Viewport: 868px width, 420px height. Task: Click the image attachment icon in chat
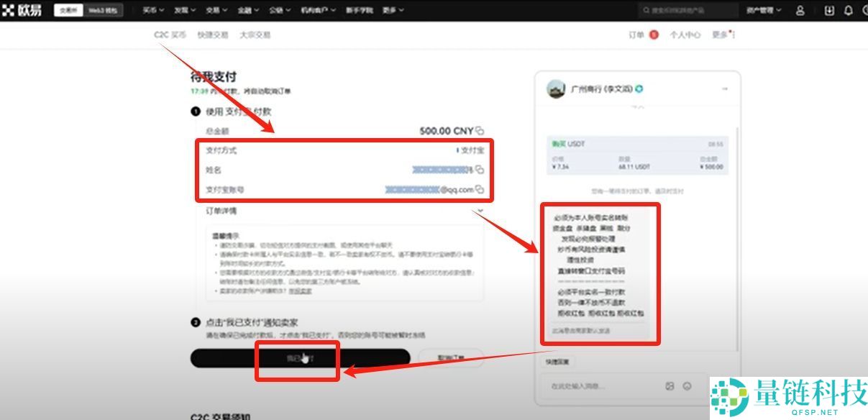670,386
